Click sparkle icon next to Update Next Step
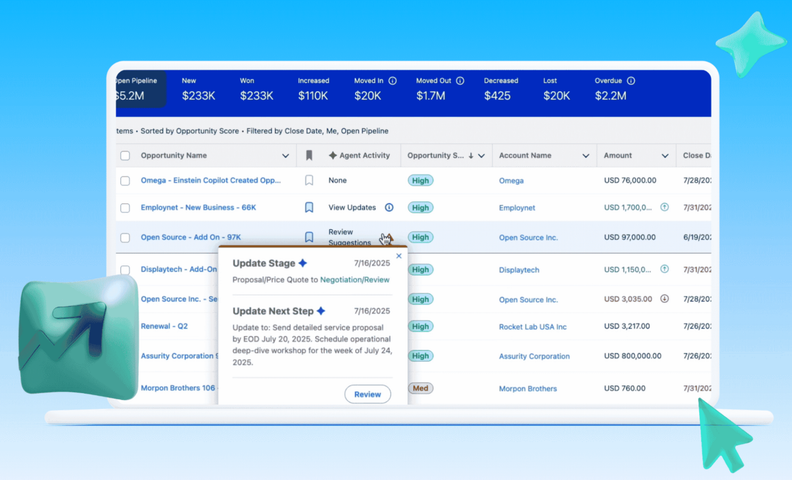 (x=321, y=311)
